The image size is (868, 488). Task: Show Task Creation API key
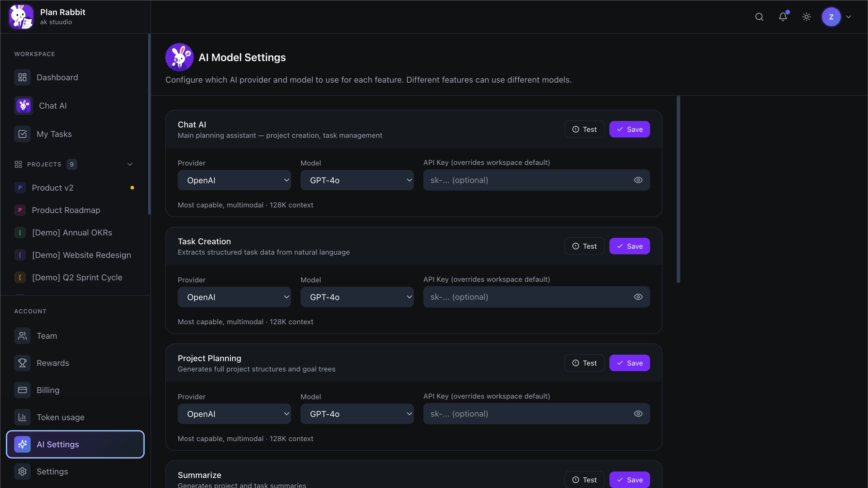point(638,297)
